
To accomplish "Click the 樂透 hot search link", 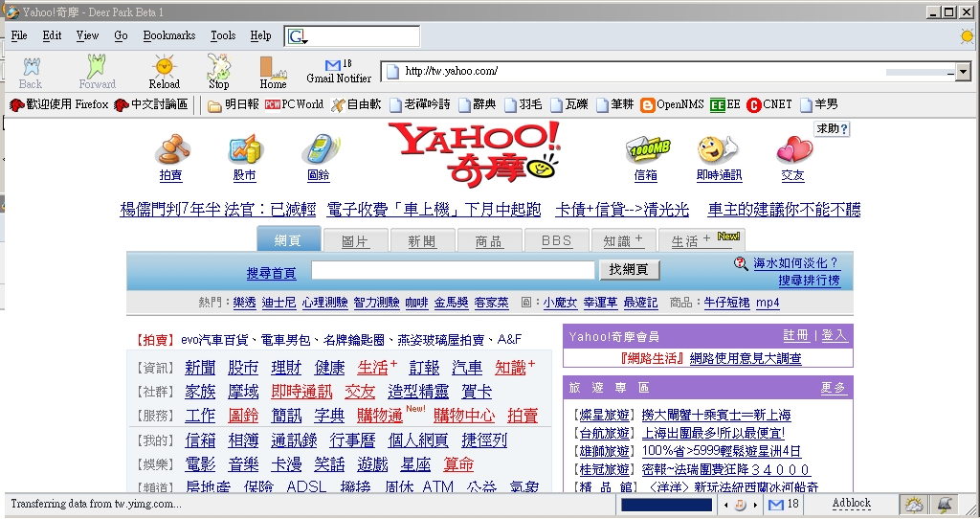I will (x=244, y=303).
